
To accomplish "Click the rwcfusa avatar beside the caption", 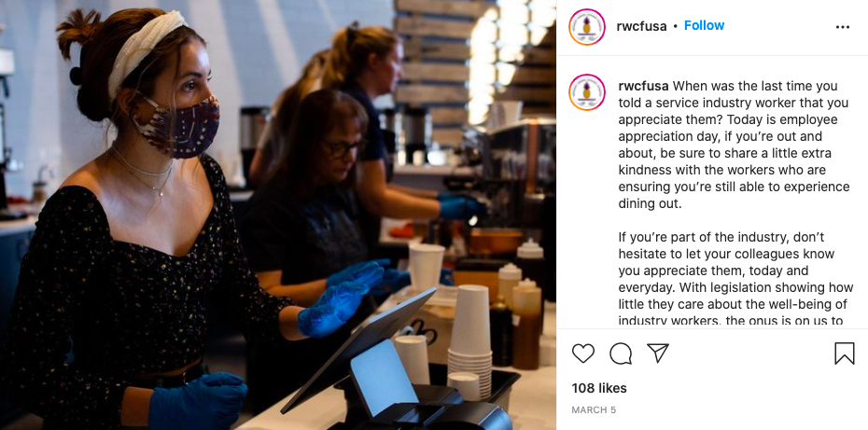I will [x=587, y=91].
